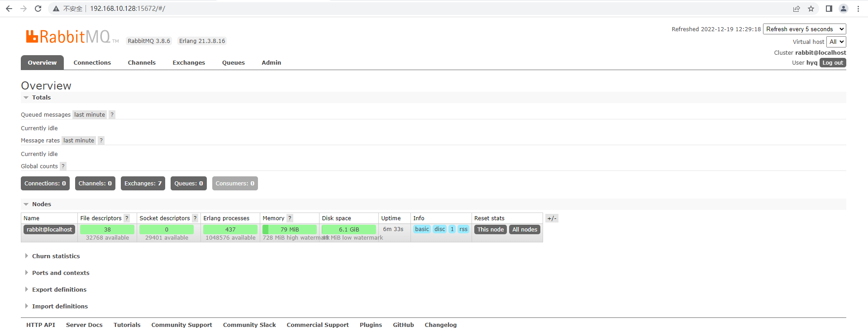Reload the current page
The image size is (868, 331).
38,9
